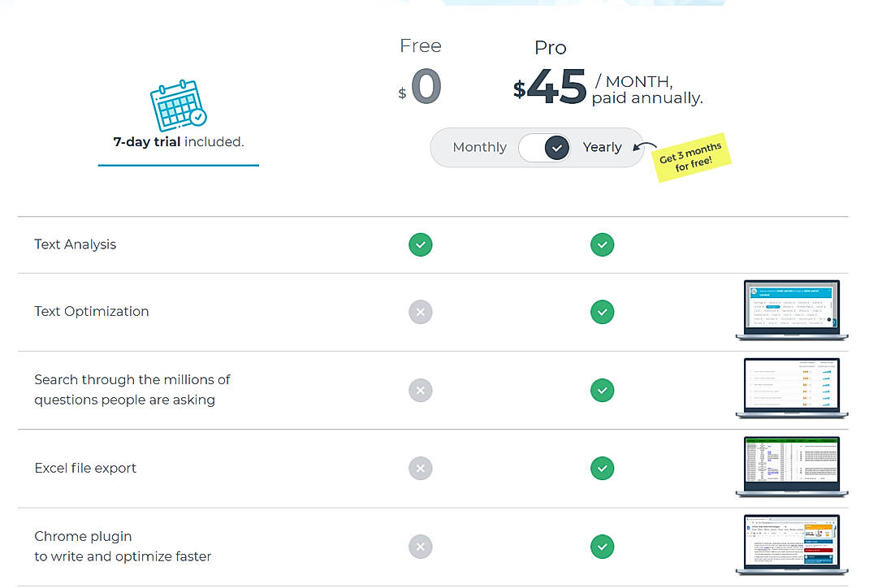Screen dimensions: 869x588
Task: Click the 7-day trial included link
Action: click(x=178, y=141)
